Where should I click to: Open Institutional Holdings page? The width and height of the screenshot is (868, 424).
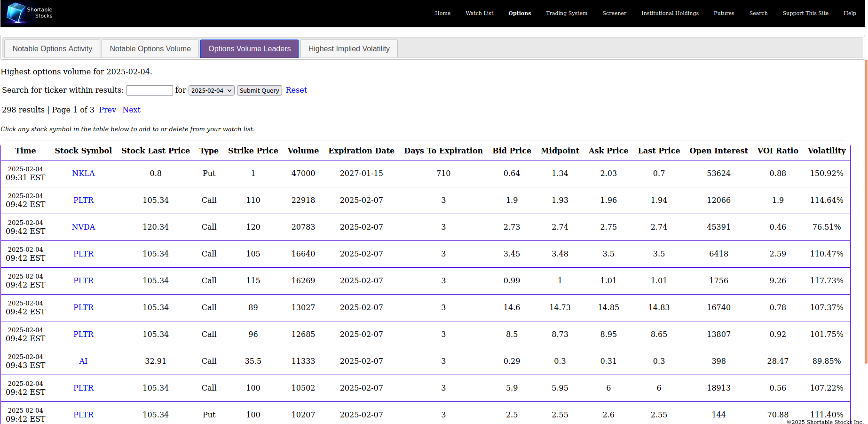pyautogui.click(x=670, y=13)
